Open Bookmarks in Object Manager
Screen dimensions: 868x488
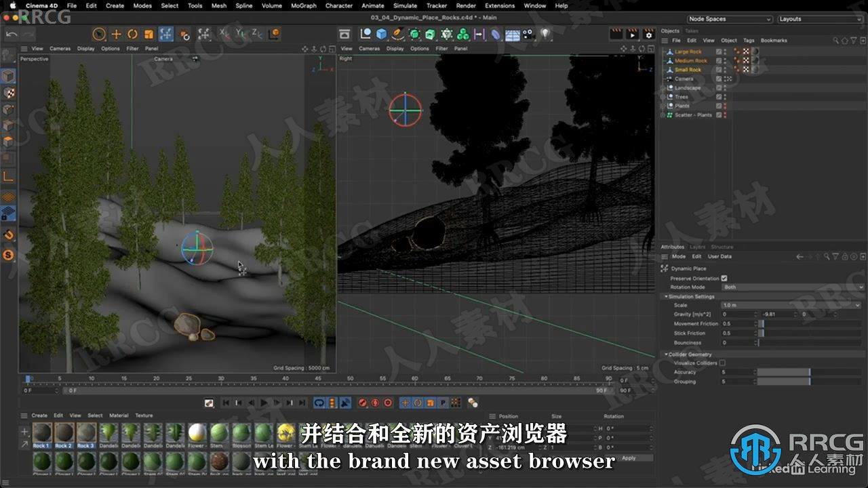click(x=774, y=41)
